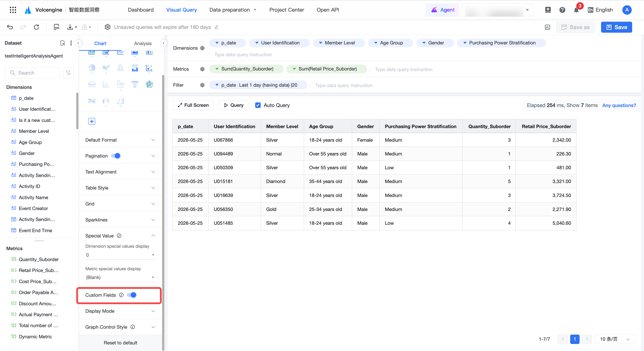Navigate to Project Center
Screen dimensions: 644x351
[287, 10]
